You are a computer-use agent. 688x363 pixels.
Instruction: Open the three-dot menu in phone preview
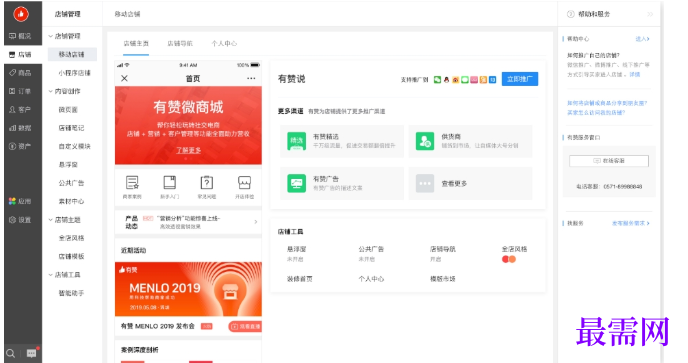[x=251, y=78]
